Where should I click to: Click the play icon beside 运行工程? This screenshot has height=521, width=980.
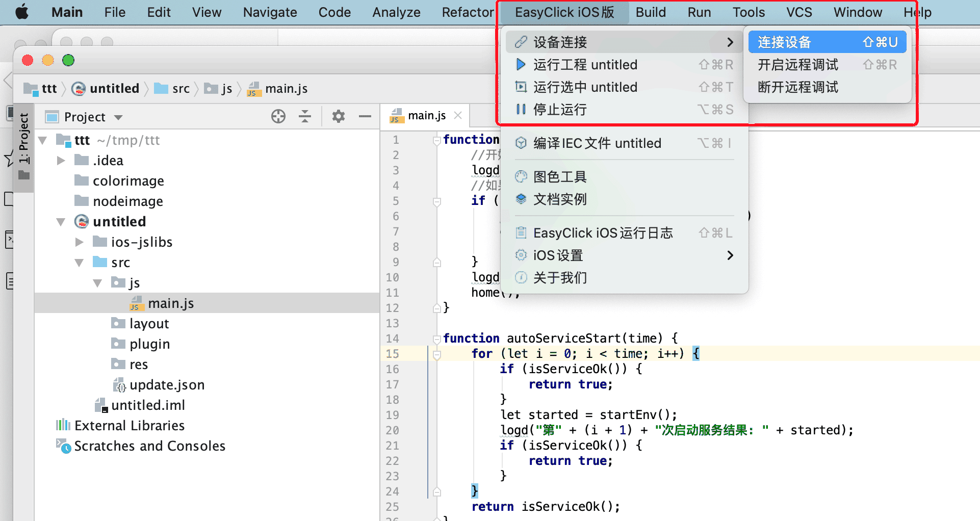tap(521, 65)
